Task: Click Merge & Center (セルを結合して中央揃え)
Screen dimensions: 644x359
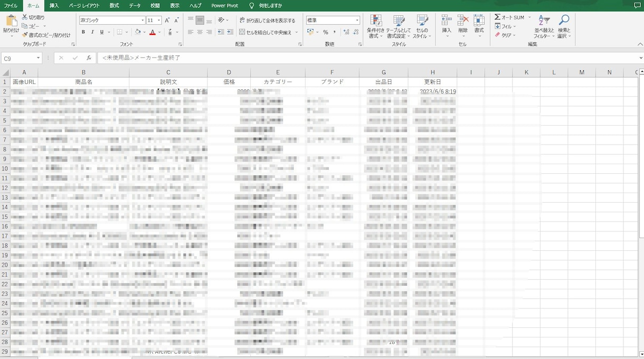Action: 265,32
